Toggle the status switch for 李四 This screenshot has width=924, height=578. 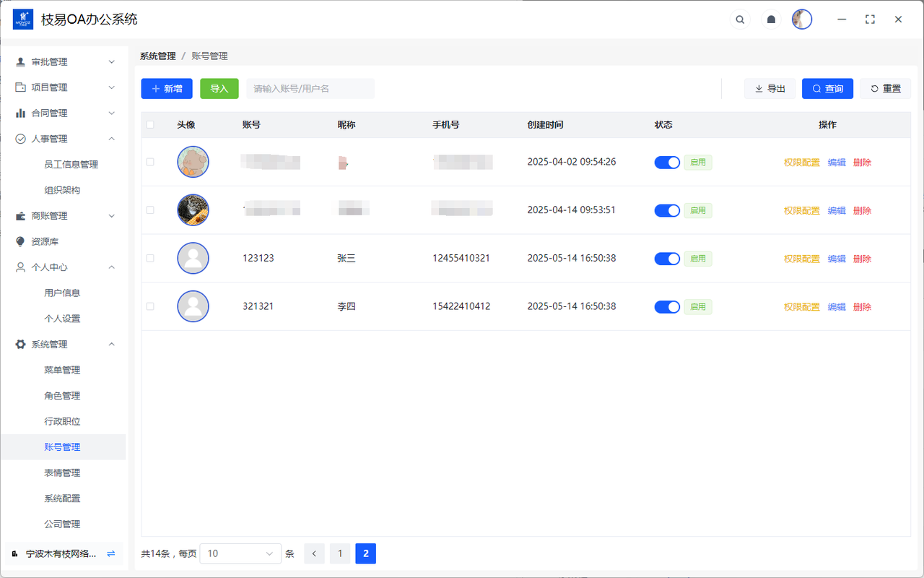667,307
